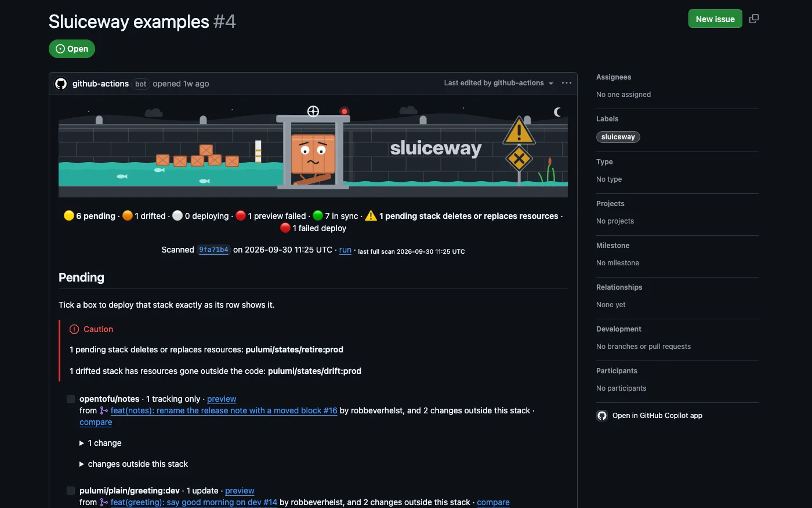Viewport: 812px width, 508px height.
Task: Click the New issue button
Action: [715, 19]
